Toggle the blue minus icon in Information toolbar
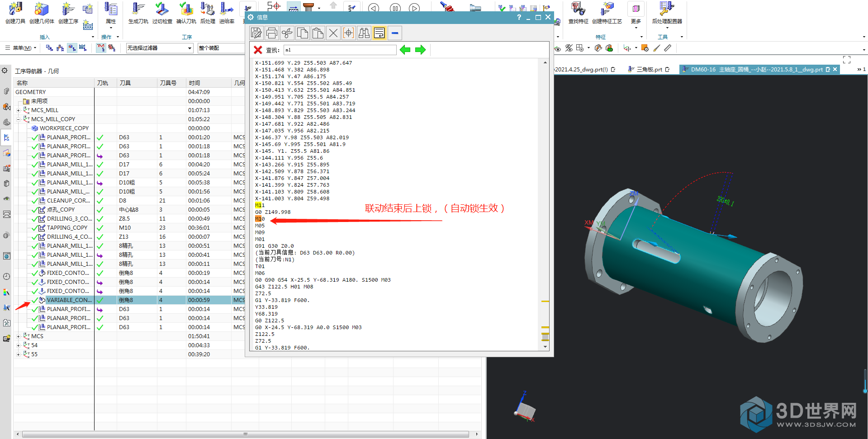Image resolution: width=868 pixels, height=439 pixels. click(395, 33)
